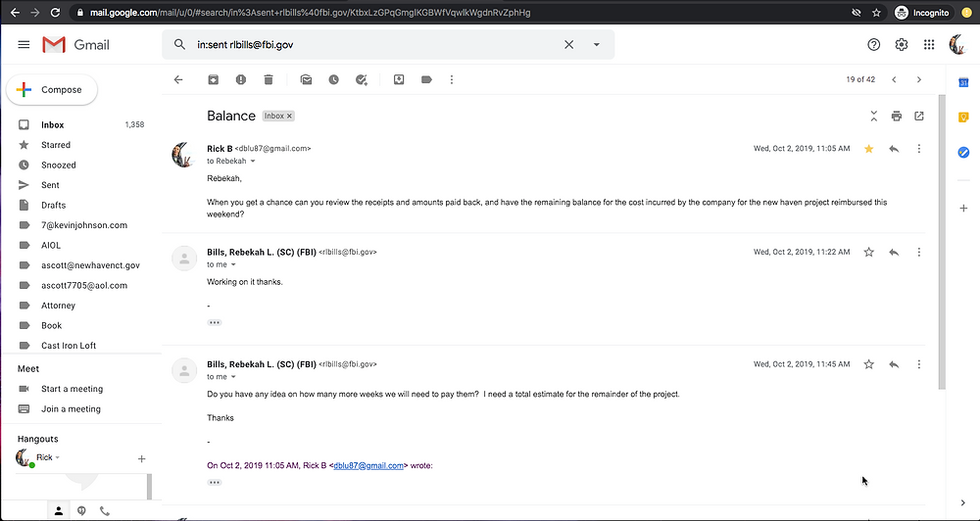
Task: Archive this conversation
Action: 213,79
